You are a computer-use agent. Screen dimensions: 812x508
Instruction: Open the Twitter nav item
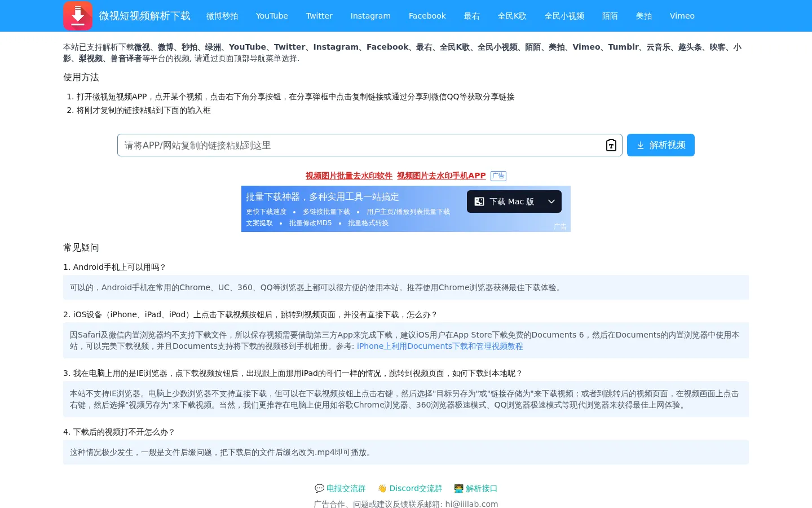(319, 16)
